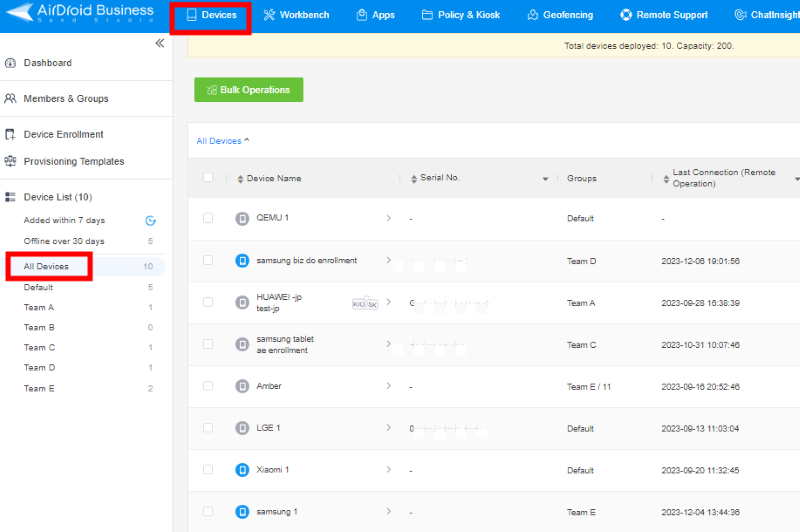Go to the Geofencing tab

coord(560,15)
